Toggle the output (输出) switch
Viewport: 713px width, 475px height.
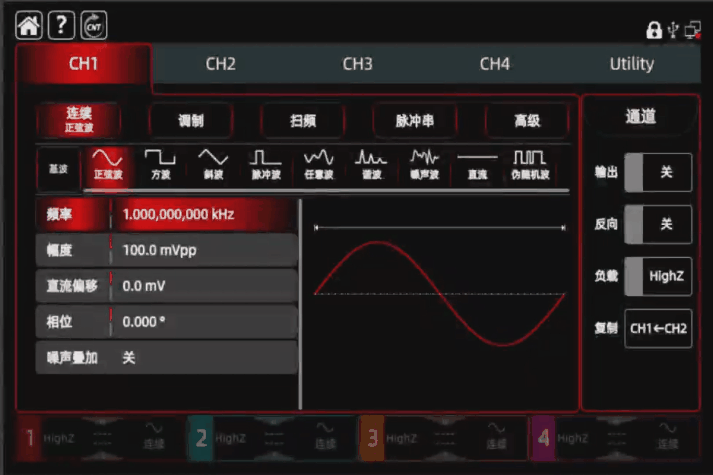(657, 172)
